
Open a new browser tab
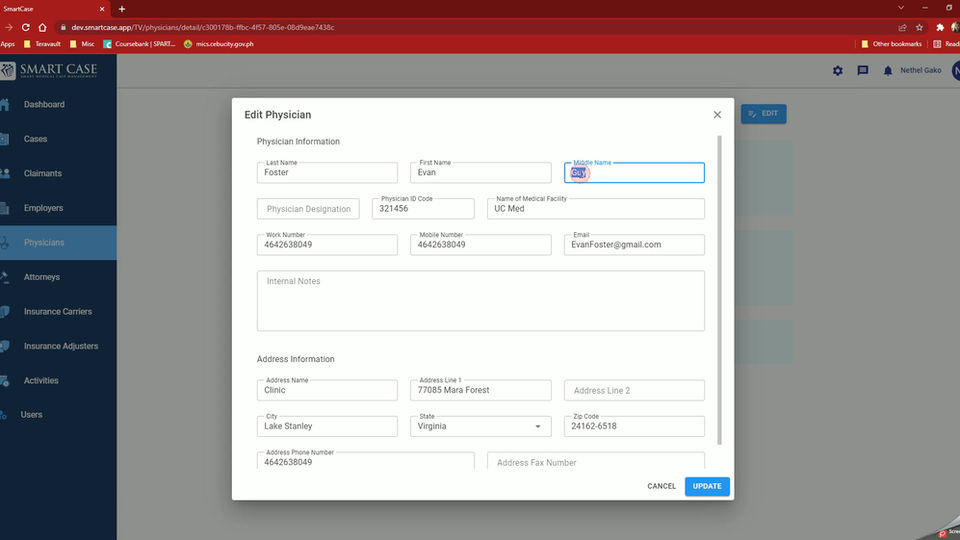pyautogui.click(x=122, y=9)
